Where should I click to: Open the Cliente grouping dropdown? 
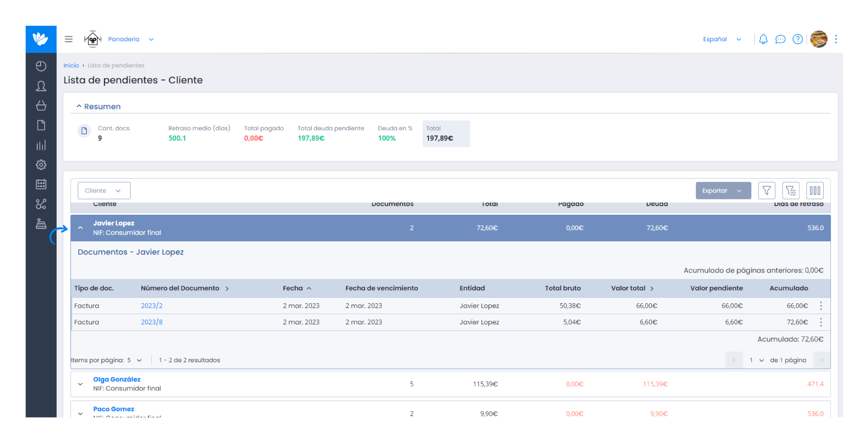click(x=104, y=191)
